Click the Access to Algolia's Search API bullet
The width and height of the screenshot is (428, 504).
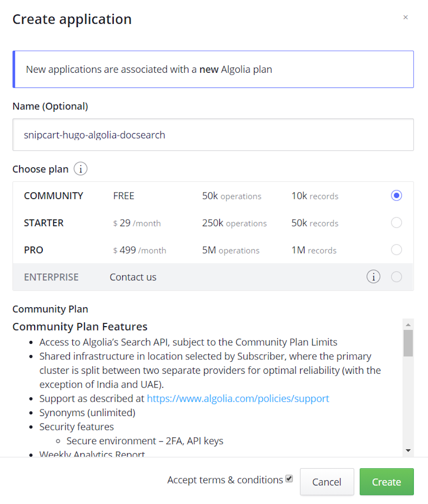point(188,342)
